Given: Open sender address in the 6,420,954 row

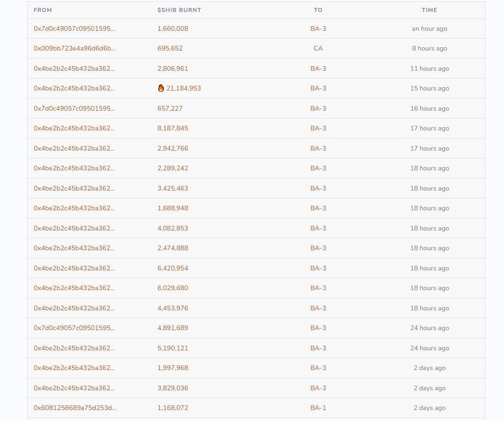Looking at the screenshot, I should 74,268.
